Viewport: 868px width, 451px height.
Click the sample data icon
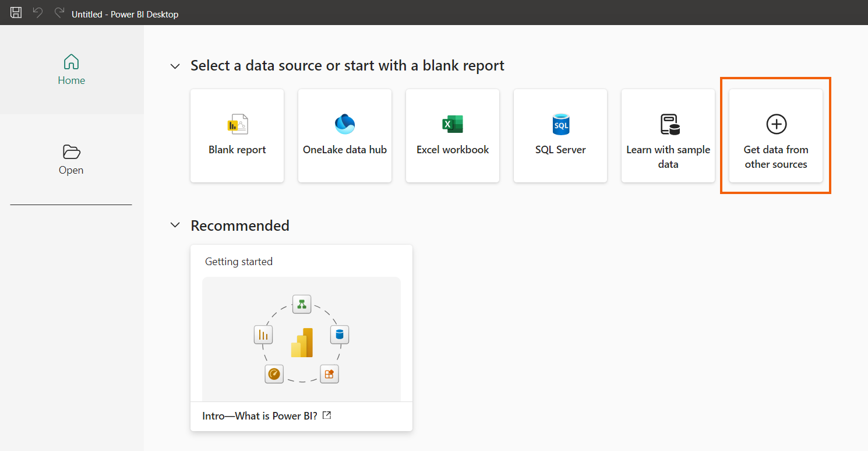pos(669,124)
